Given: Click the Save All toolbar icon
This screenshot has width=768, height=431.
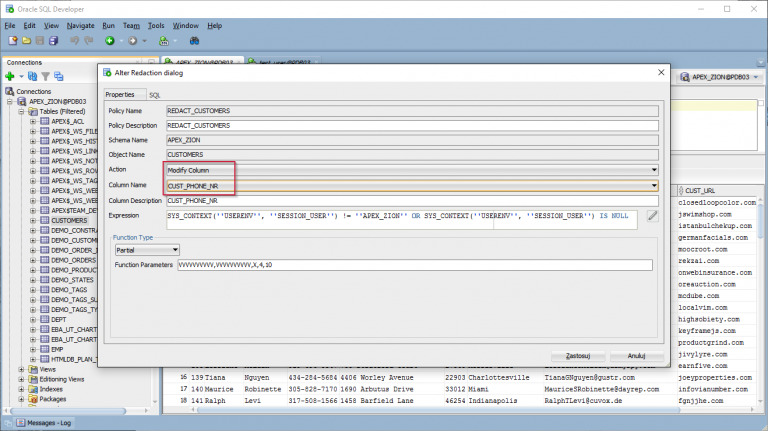Looking at the screenshot, I should coord(53,40).
